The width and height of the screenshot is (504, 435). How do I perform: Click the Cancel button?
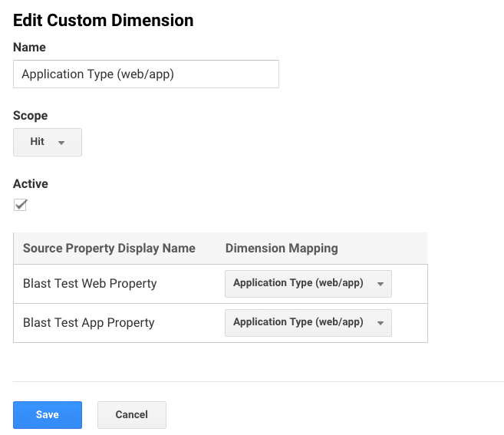[x=132, y=415]
